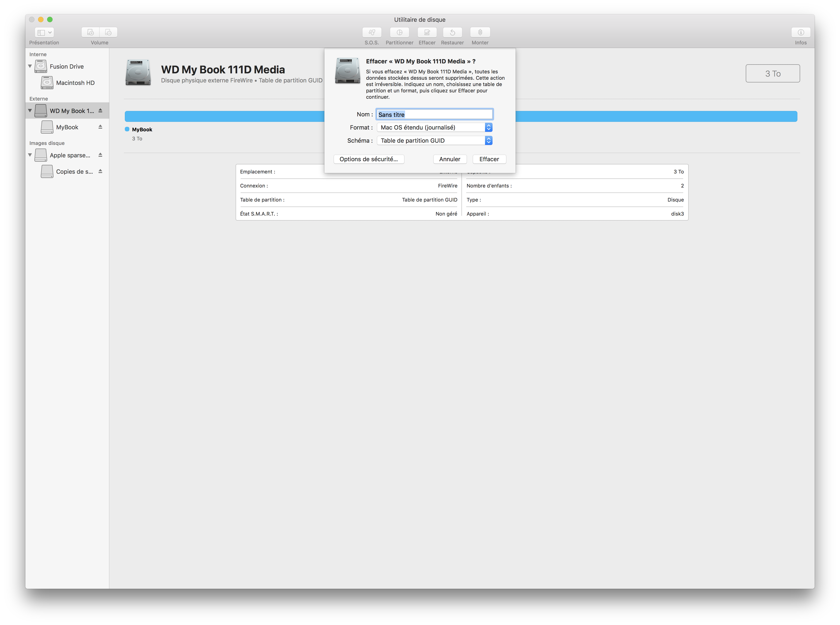Eject the MyBook volume
Image resolution: width=840 pixels, height=625 pixels.
[100, 127]
